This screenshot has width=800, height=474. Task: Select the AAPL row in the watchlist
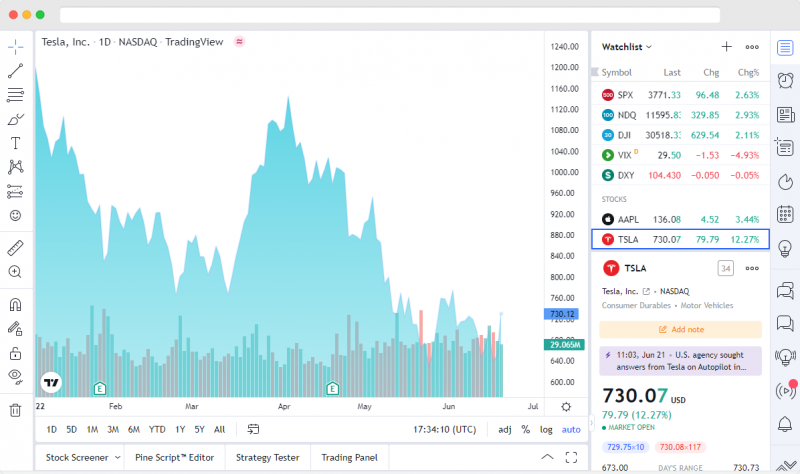(680, 219)
